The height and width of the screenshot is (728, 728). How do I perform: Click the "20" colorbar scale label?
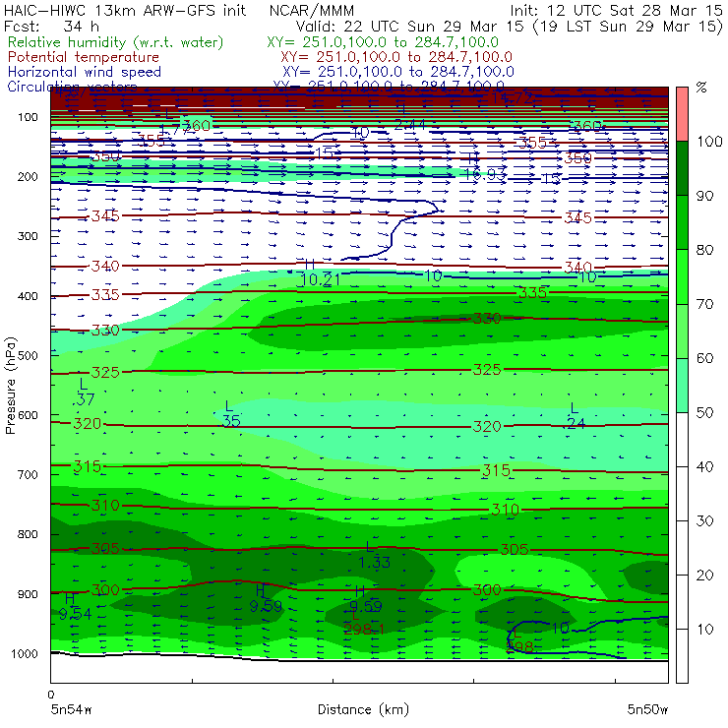coord(704,575)
